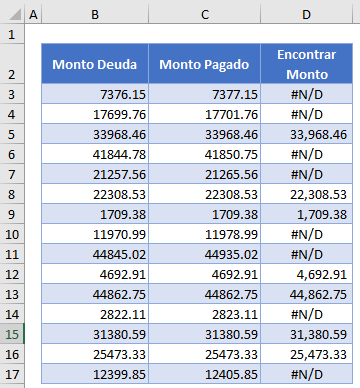Select the #N/D cell in row 10
360x388 pixels.
coord(306,234)
